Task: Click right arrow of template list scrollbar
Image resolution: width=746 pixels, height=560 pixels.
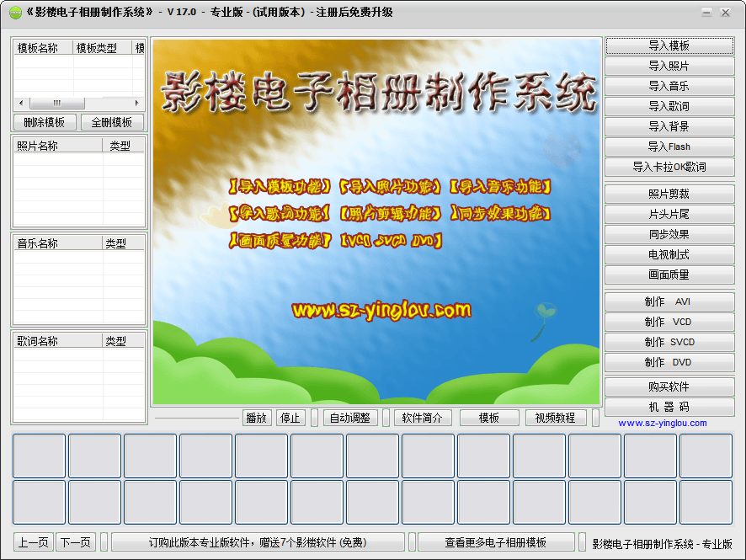Action: (140, 103)
